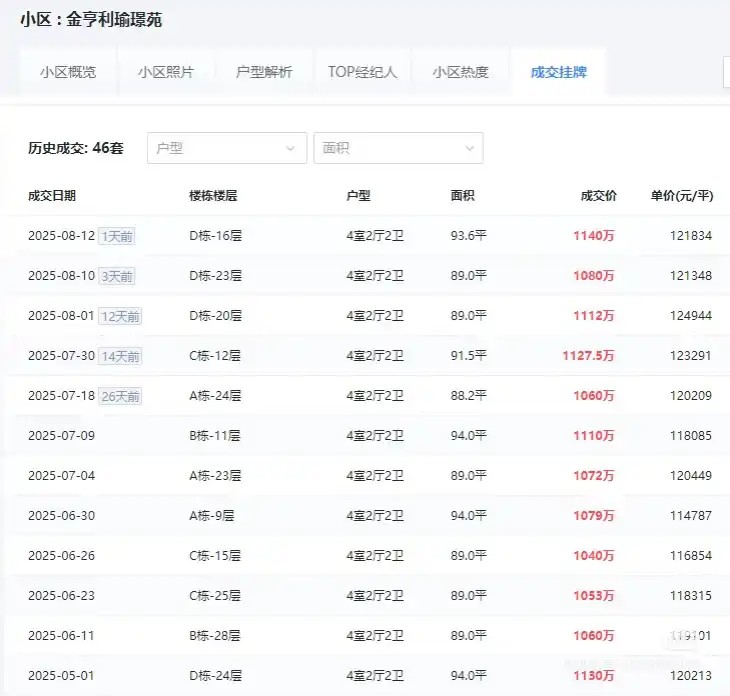Image resolution: width=730 pixels, height=696 pixels.
Task: Select the 成交挂牌 tab
Action: pos(558,72)
